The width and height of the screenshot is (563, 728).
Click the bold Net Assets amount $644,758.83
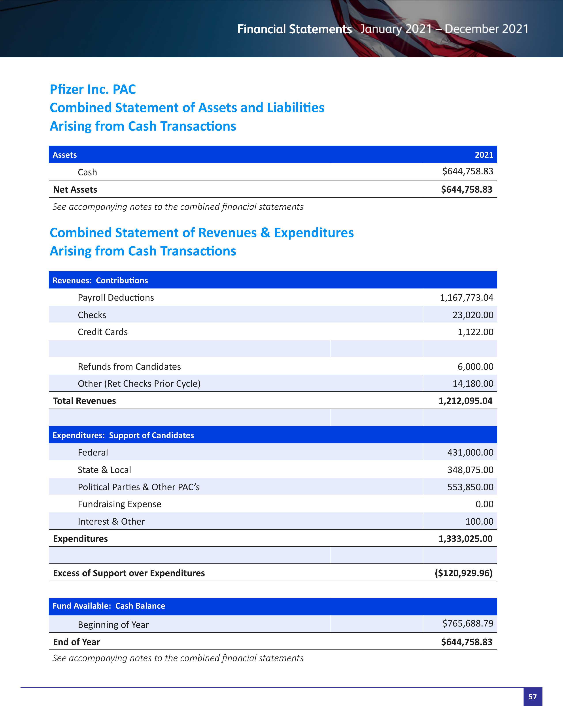(x=467, y=190)
